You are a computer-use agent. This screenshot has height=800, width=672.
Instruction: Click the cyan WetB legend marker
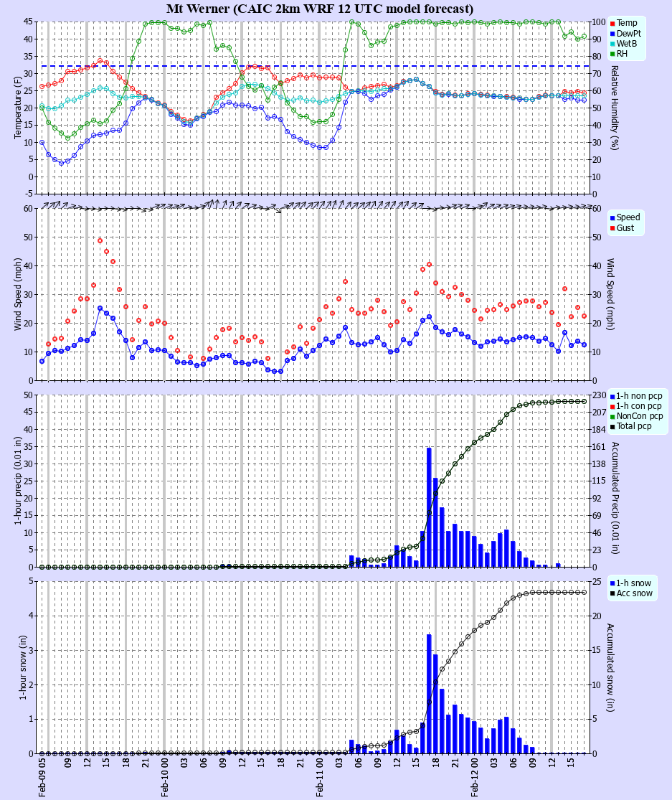[612, 42]
